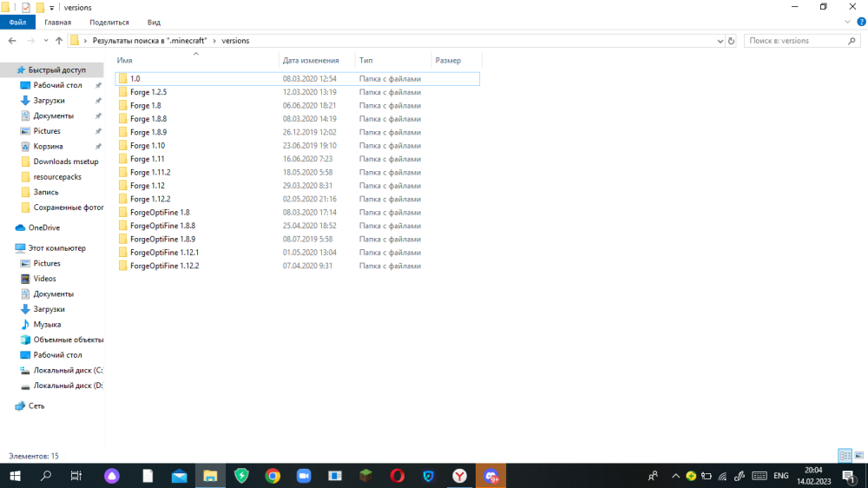
Task: Open the Файл ribbon tab
Action: (17, 23)
